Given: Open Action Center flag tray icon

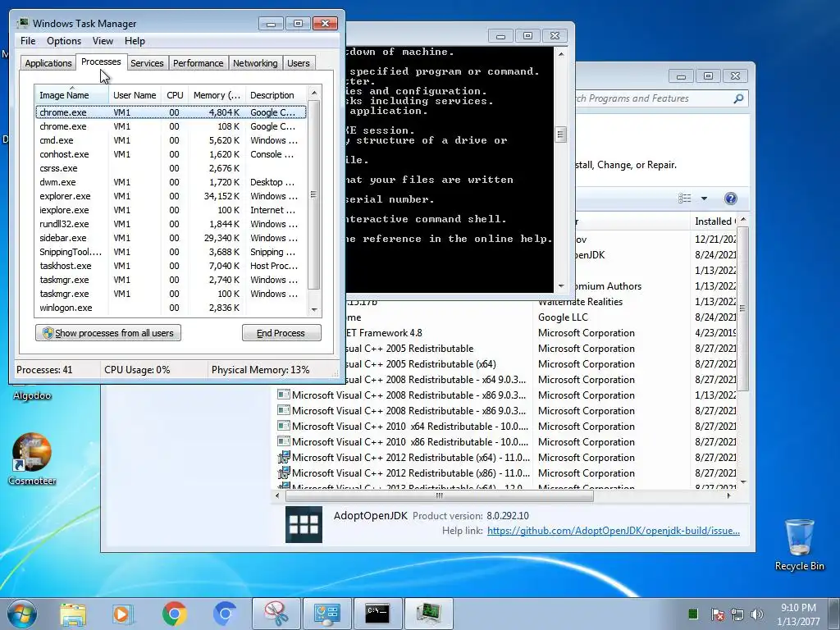Looking at the screenshot, I should (717, 614).
